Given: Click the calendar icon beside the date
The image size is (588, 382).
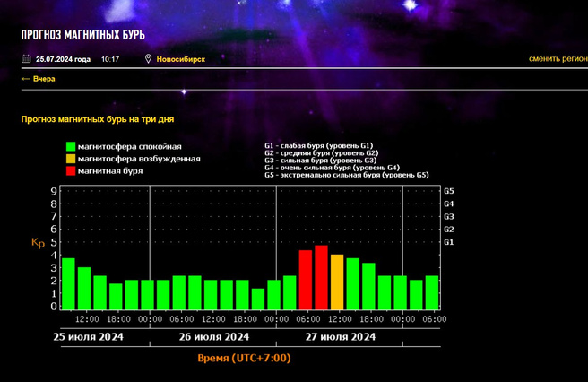Looking at the screenshot, I should tap(26, 58).
